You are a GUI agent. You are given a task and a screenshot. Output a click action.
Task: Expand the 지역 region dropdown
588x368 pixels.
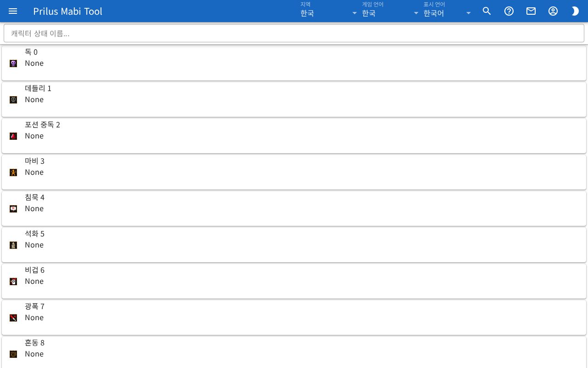point(329,10)
